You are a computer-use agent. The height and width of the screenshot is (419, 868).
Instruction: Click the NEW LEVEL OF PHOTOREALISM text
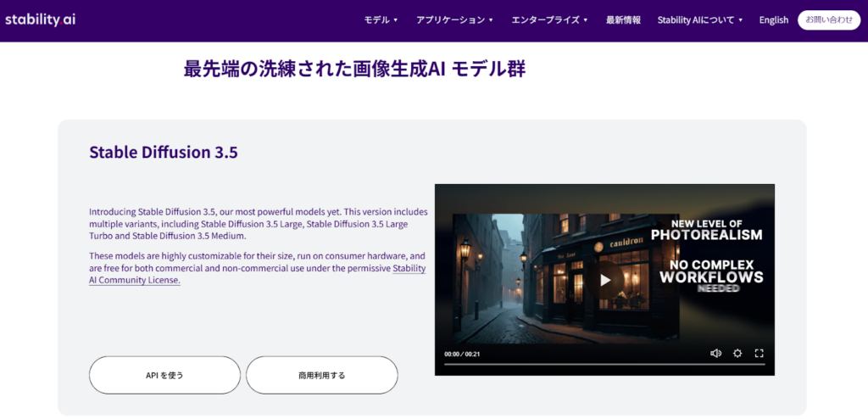pyautogui.click(x=706, y=230)
